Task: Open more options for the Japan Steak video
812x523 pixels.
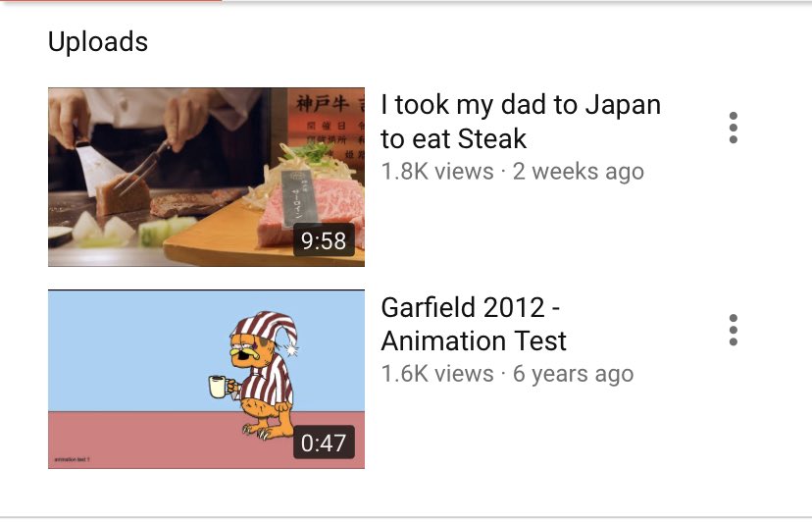Action: pyautogui.click(x=733, y=128)
